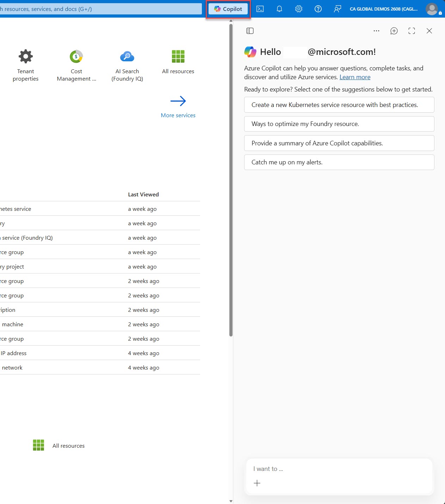Open Support and troubleshooting help icon
Viewport: 445px width, 504px height.
click(318, 9)
